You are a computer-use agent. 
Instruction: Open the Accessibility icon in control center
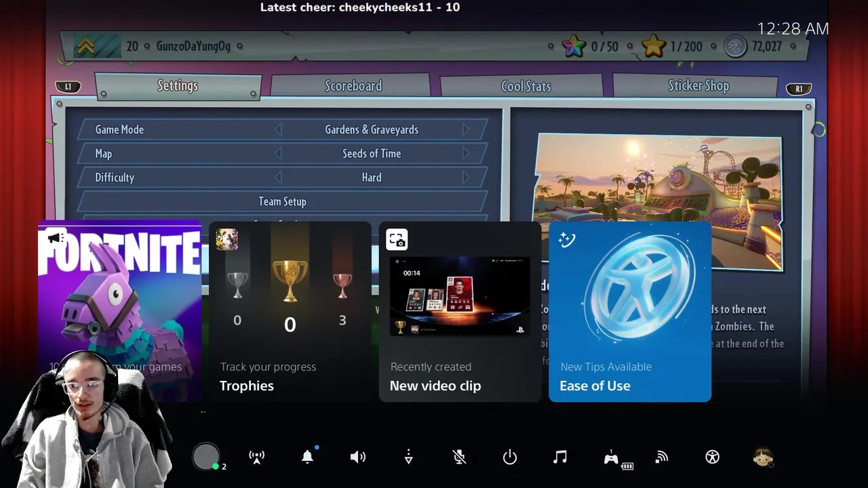[x=712, y=457]
